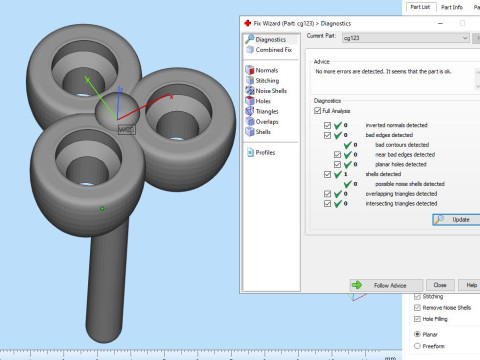Click Follow Advice button
The image size is (480, 360).
[x=386, y=285]
